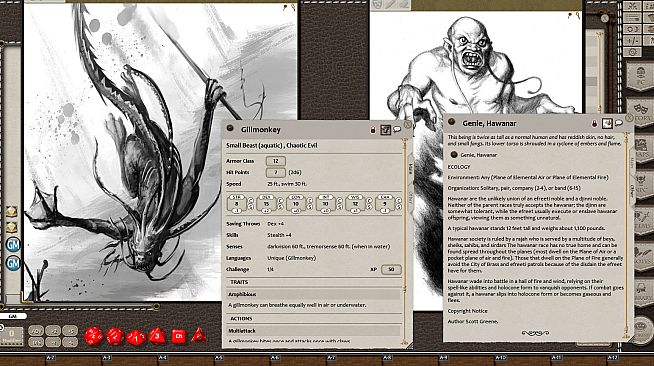This screenshot has height=366, width=654.
Task: Roll Gillmonkey Strength score box
Action: 236,204
